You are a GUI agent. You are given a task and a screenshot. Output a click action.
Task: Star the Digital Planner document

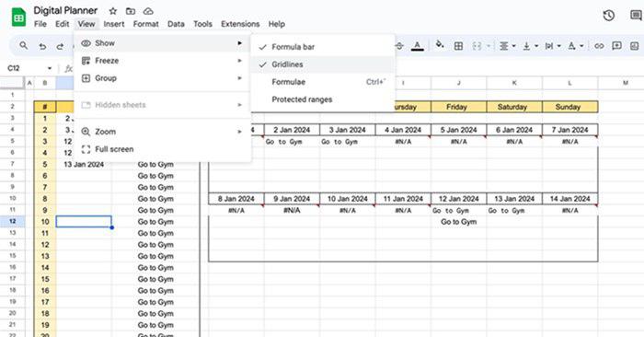tap(113, 11)
